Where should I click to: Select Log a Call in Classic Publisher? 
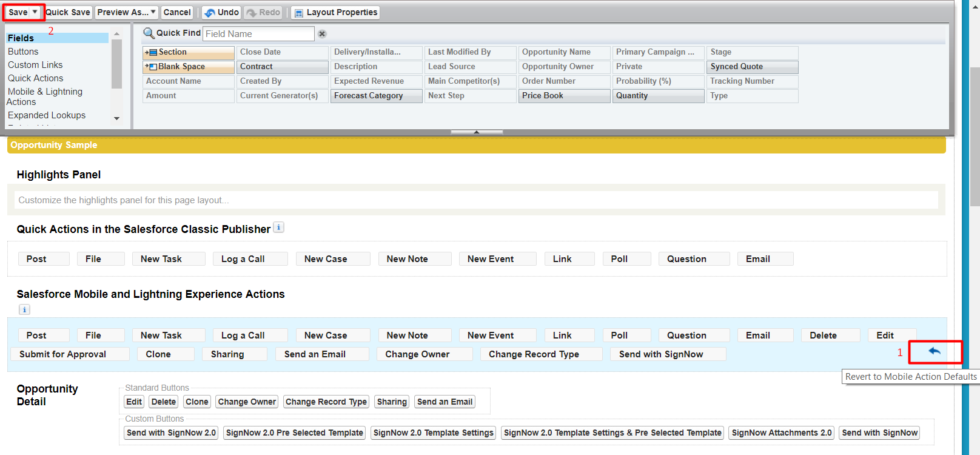click(x=250, y=259)
